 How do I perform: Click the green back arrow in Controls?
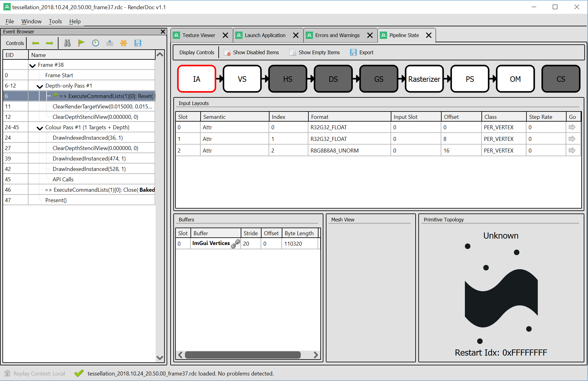(35, 43)
